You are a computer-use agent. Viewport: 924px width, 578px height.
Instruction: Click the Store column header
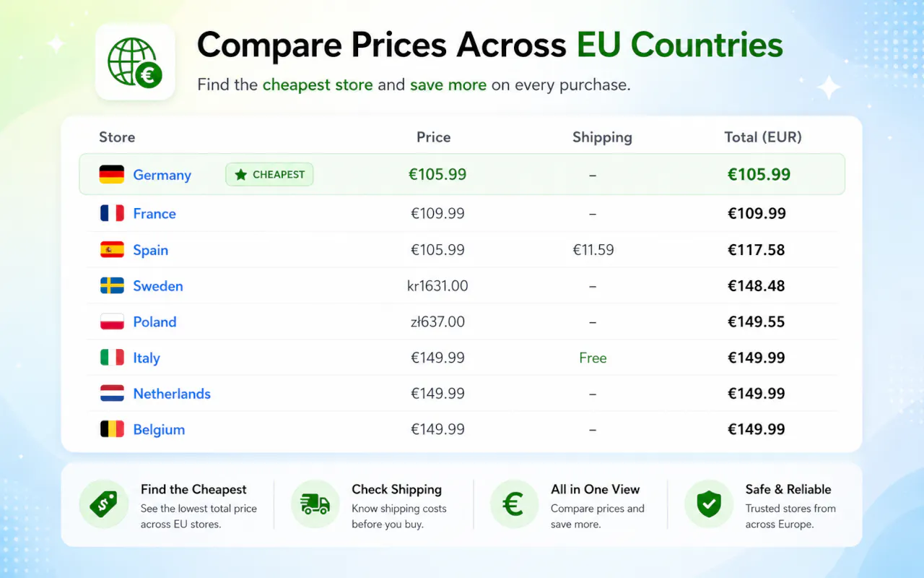tap(117, 137)
